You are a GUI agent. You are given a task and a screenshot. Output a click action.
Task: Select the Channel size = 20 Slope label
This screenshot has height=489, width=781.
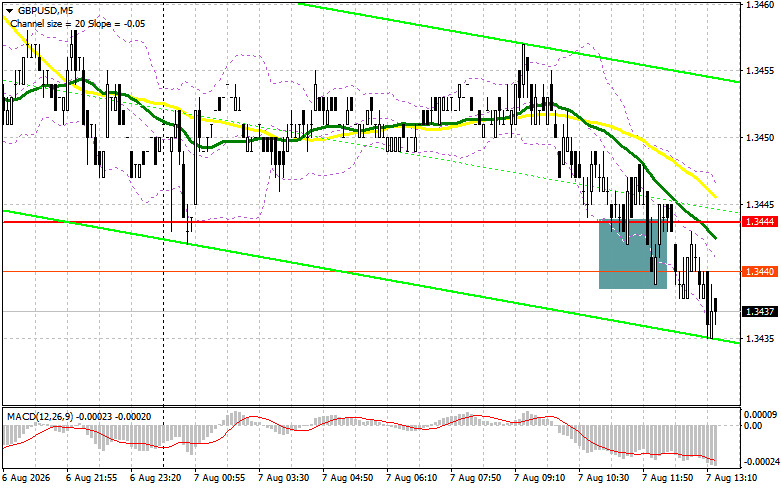click(78, 23)
